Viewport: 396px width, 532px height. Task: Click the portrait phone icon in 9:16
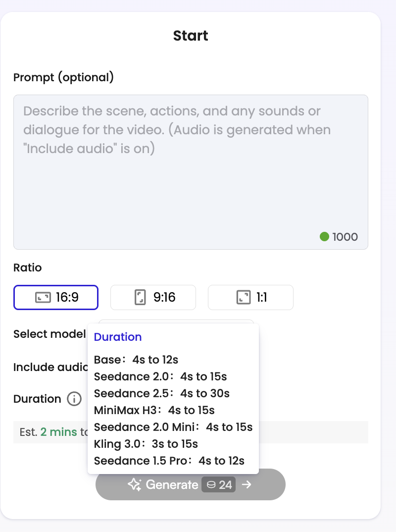point(140,297)
